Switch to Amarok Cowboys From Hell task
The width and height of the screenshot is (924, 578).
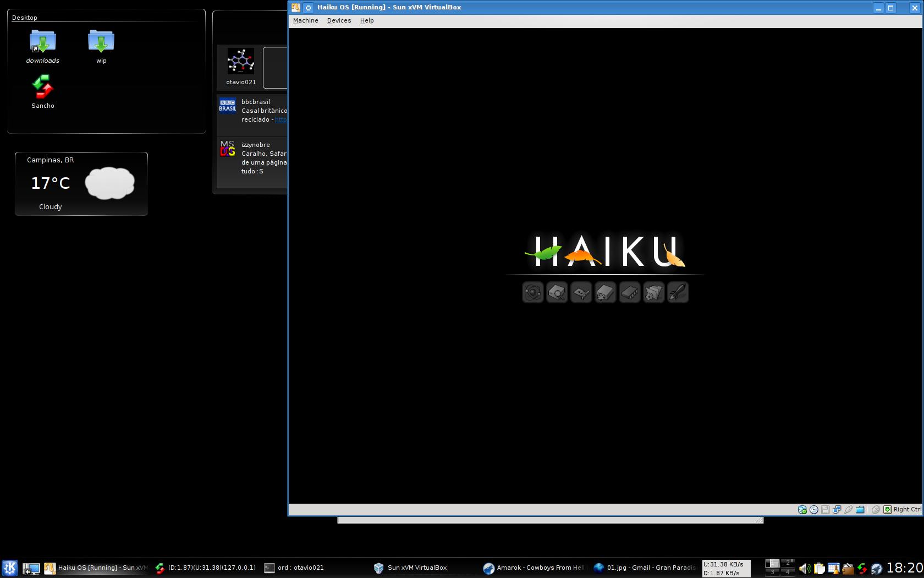click(x=534, y=568)
